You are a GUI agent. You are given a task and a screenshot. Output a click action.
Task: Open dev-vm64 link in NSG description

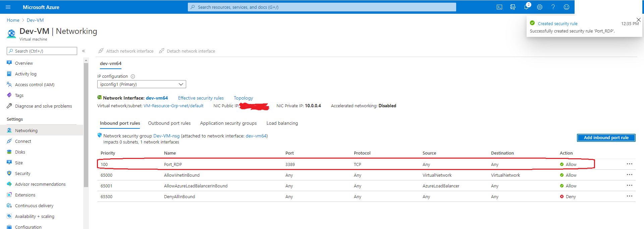point(256,136)
